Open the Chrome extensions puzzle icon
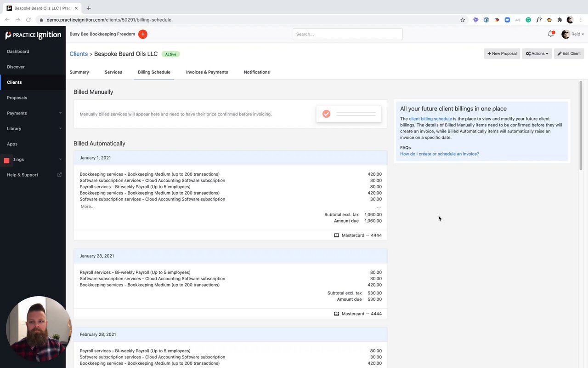This screenshot has width=588, height=368. 560,20
